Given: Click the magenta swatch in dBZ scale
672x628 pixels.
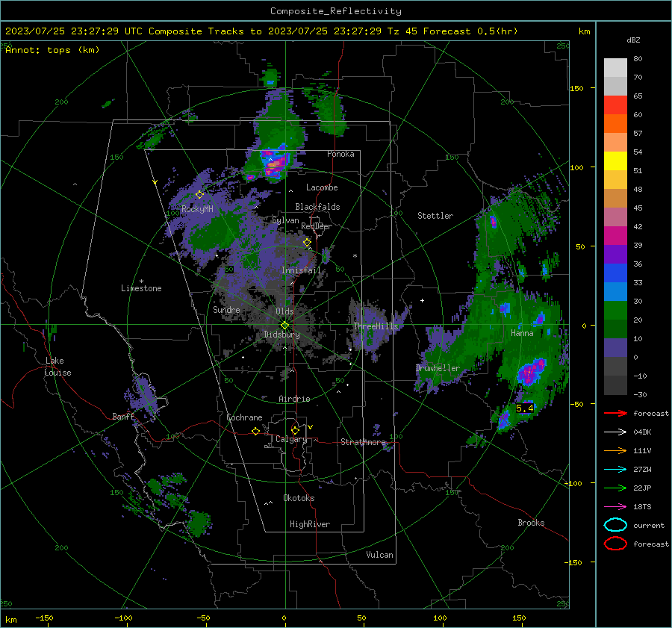Looking at the screenshot, I should [x=615, y=236].
